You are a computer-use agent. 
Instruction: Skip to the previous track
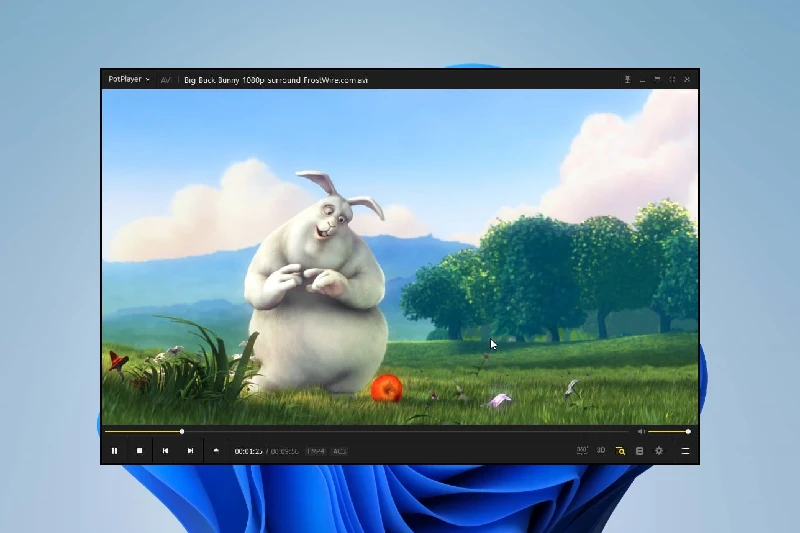tap(165, 451)
